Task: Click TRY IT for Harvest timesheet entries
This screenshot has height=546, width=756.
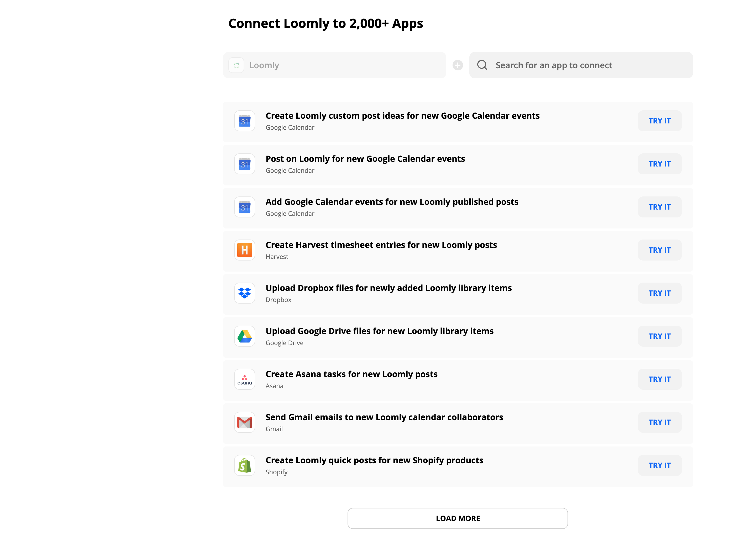Action: (659, 250)
